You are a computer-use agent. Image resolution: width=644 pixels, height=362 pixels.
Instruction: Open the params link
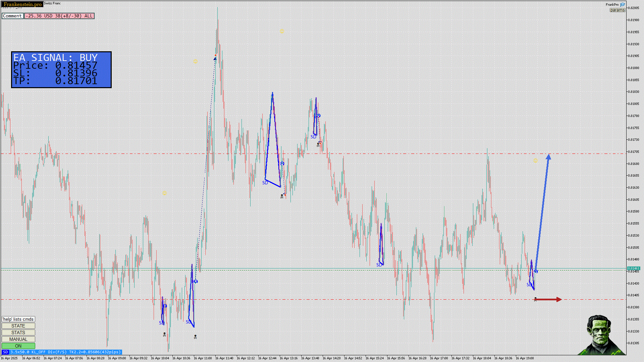617,10
